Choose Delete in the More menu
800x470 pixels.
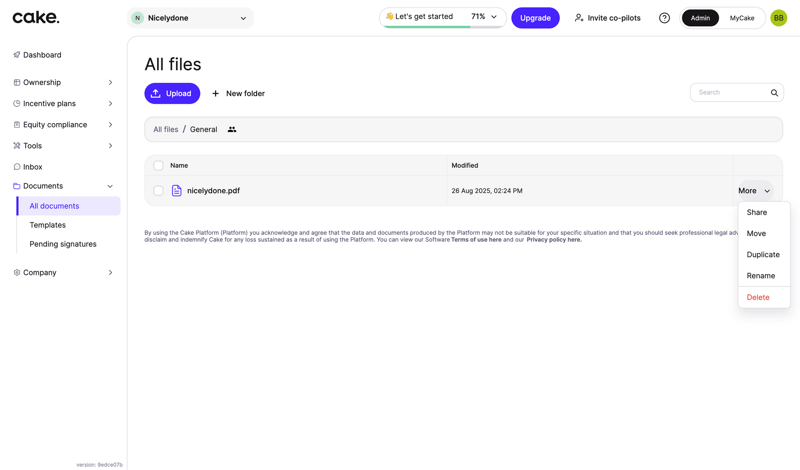point(758,297)
